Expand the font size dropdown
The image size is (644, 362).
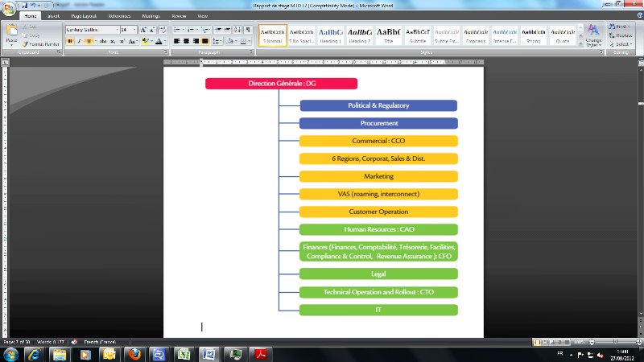[x=134, y=29]
